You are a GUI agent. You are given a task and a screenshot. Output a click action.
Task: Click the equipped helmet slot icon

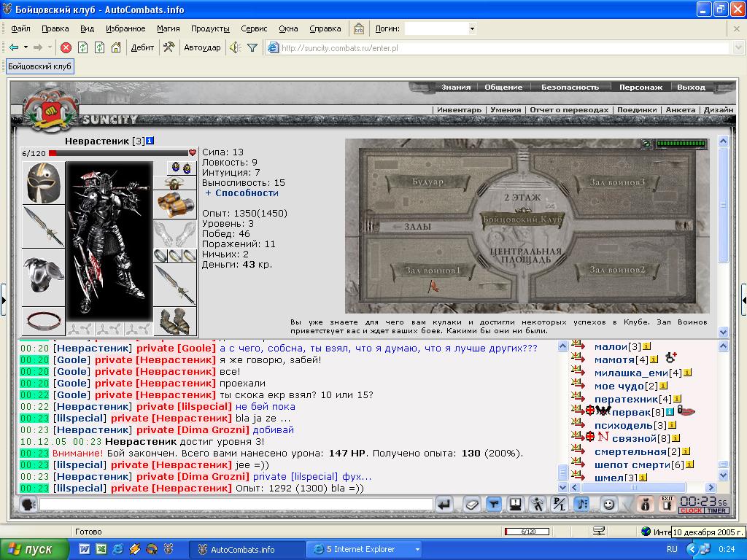coord(43,183)
